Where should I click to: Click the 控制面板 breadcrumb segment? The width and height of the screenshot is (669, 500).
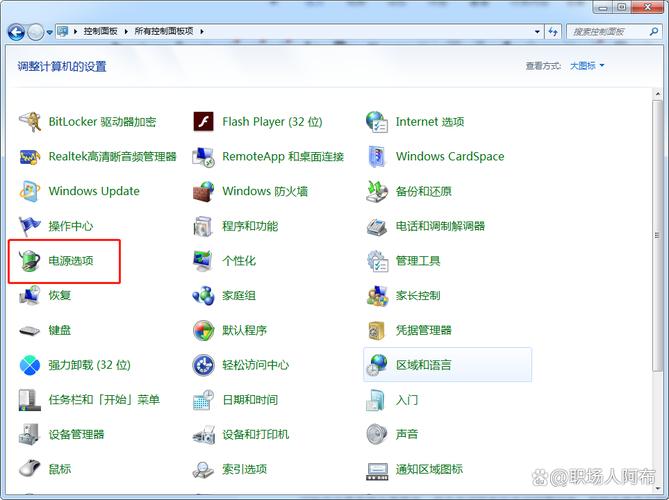click(x=99, y=32)
